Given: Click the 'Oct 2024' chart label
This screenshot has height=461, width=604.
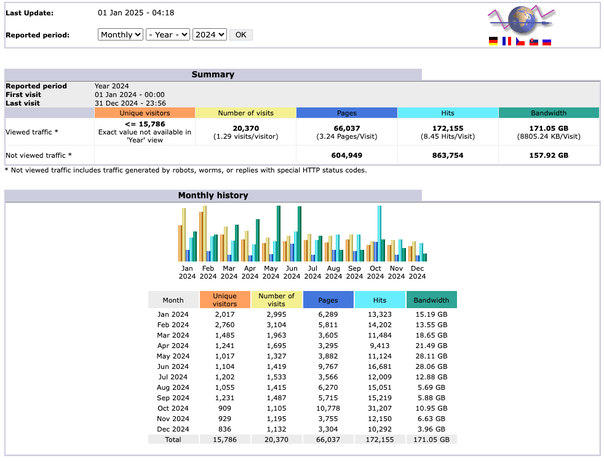Looking at the screenshot, I should coord(375,272).
